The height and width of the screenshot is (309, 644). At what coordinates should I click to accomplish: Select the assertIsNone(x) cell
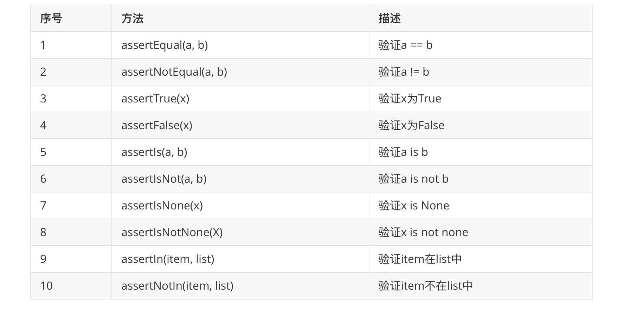[x=162, y=206]
